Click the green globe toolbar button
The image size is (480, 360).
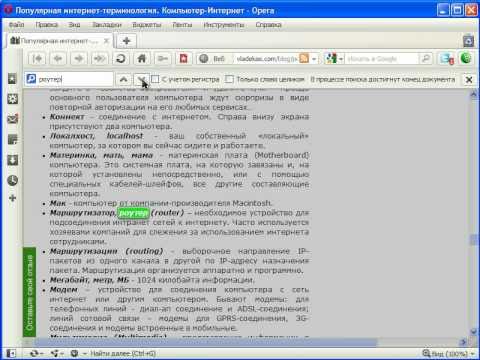[466, 58]
